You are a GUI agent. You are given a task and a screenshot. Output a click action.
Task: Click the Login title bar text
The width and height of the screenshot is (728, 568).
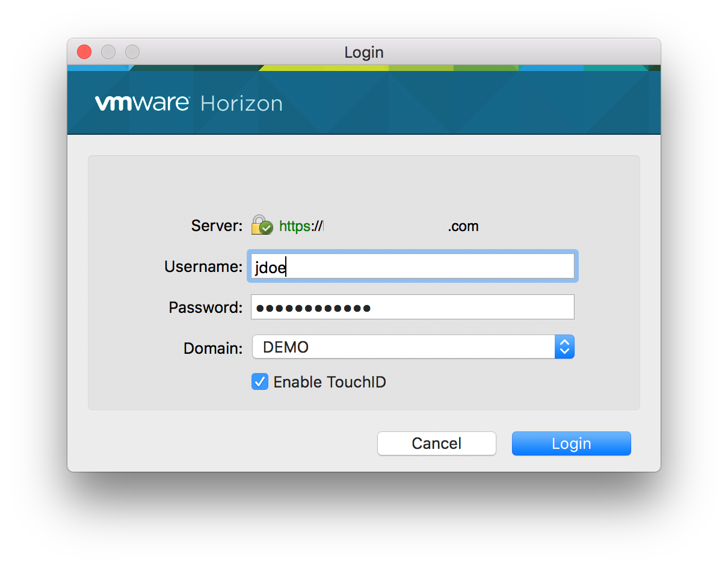tap(364, 52)
